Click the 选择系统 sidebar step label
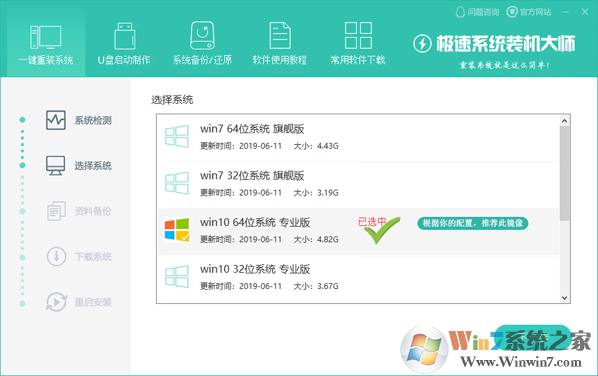Screen dimensions: 598x376 tap(93, 166)
